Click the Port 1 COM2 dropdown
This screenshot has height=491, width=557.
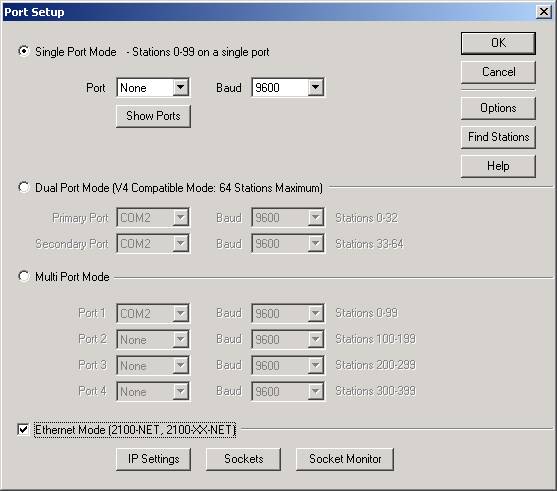pos(153,313)
